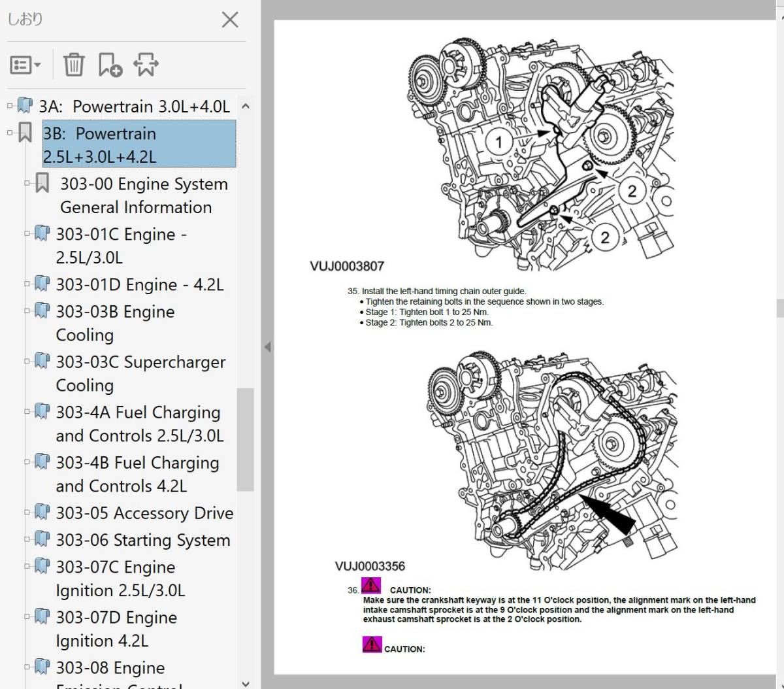Go to 303-03C Supercharger Cooling
The width and height of the screenshot is (784, 689).
140,373
